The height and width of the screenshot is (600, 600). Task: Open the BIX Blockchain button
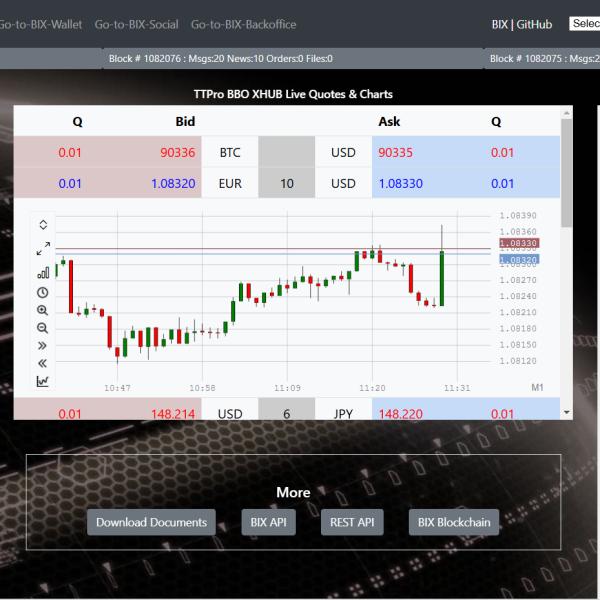pos(453,522)
